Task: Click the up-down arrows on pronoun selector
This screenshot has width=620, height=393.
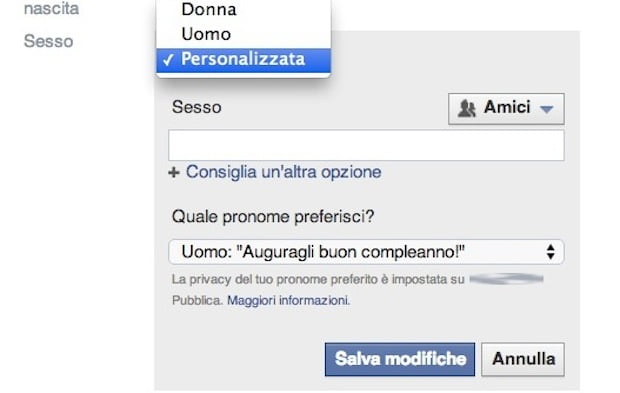Action: click(x=550, y=252)
